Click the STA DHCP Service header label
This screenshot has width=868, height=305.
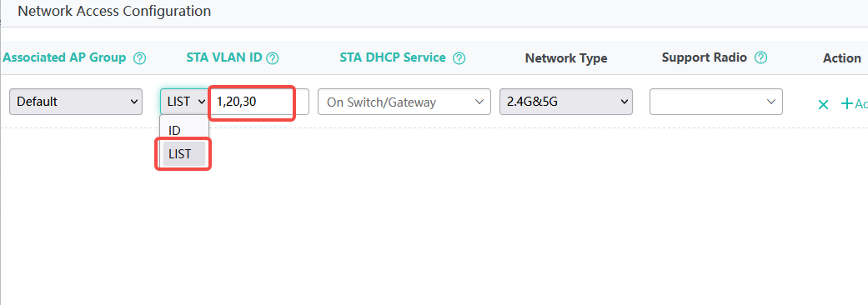click(x=393, y=57)
